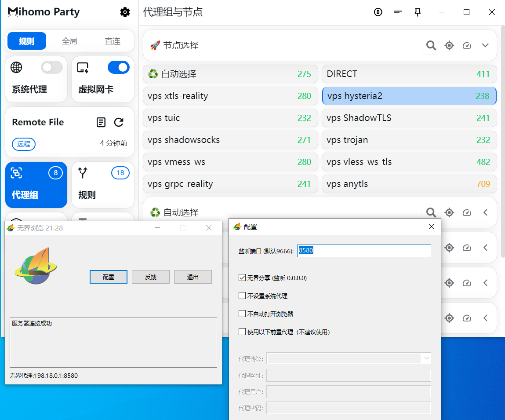
Task: Locate current node in 节点选择 group
Action: click(449, 45)
